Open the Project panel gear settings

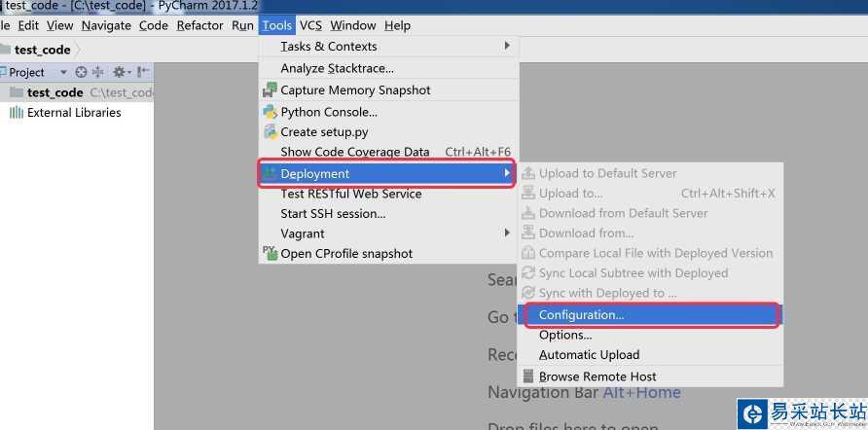[x=120, y=72]
